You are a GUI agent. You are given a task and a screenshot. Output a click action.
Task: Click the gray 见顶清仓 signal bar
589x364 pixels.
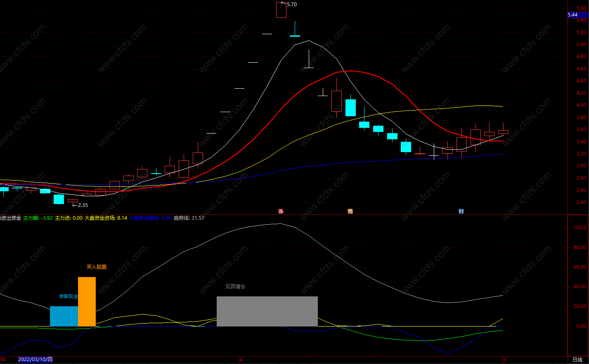267,311
